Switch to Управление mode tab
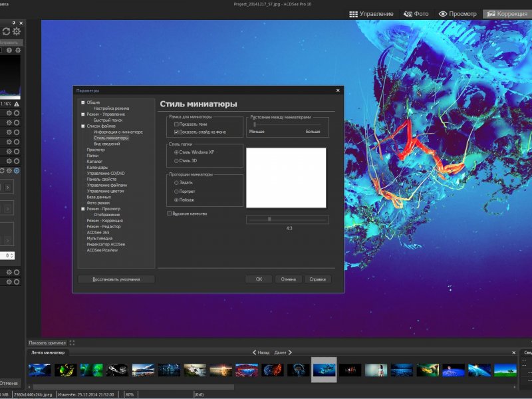Viewport: 532px width, 399px height. pyautogui.click(x=371, y=14)
